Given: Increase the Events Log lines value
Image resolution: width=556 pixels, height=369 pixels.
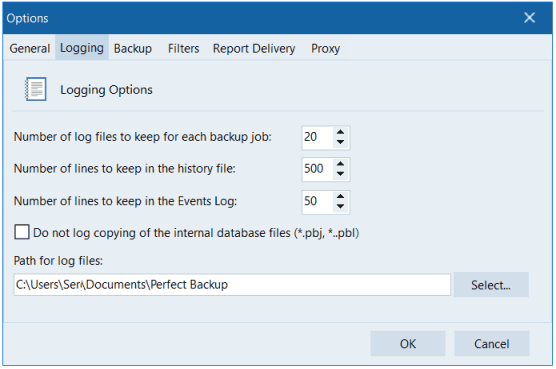Looking at the screenshot, I should (340, 197).
